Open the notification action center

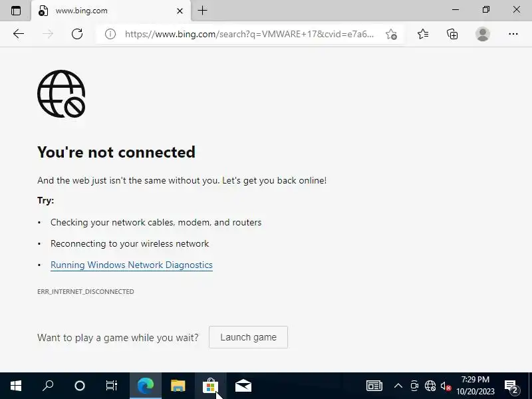coord(511,386)
